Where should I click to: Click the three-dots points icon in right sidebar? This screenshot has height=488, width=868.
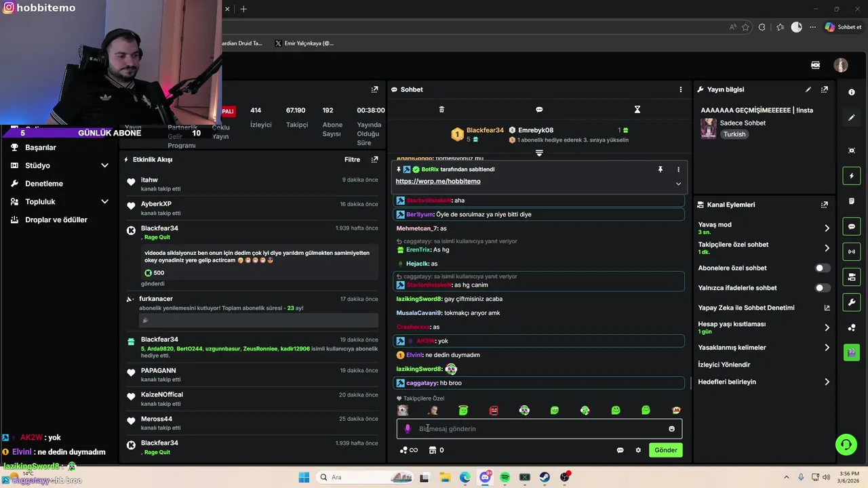pos(852,328)
